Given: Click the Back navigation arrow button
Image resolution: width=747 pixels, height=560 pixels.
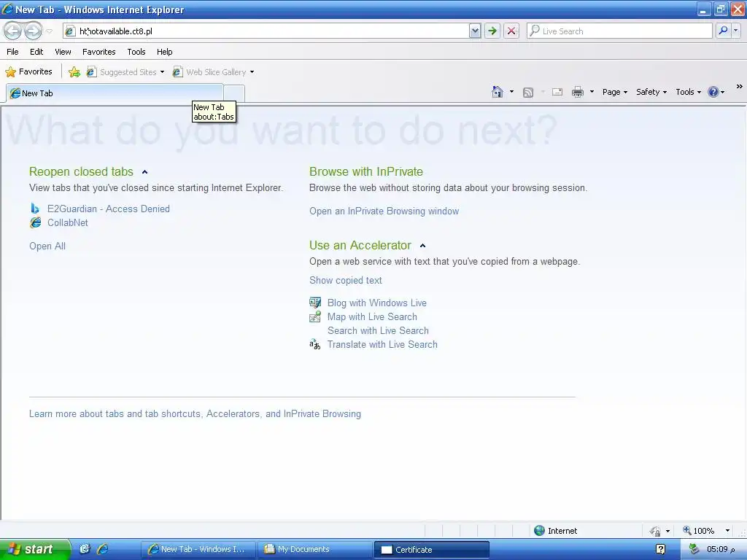Looking at the screenshot, I should [13, 31].
